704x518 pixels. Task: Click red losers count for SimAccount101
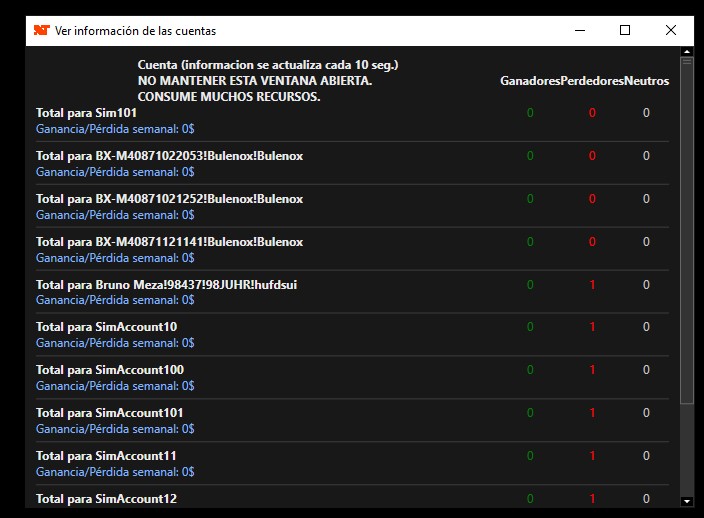[592, 413]
